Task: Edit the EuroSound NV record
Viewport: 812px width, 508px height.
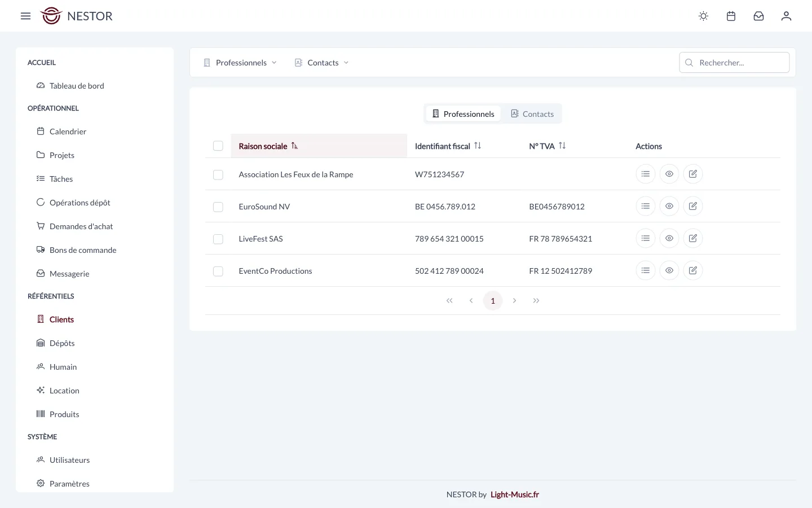Action: pyautogui.click(x=693, y=206)
